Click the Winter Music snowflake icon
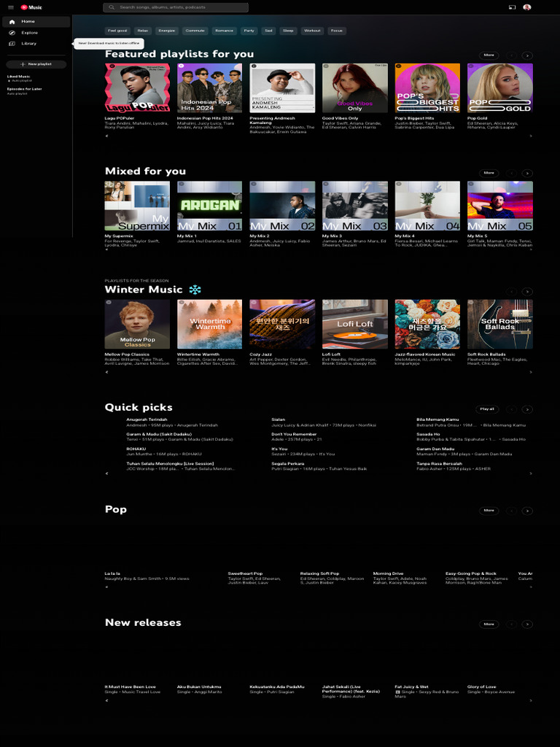The image size is (560, 747). [195, 290]
